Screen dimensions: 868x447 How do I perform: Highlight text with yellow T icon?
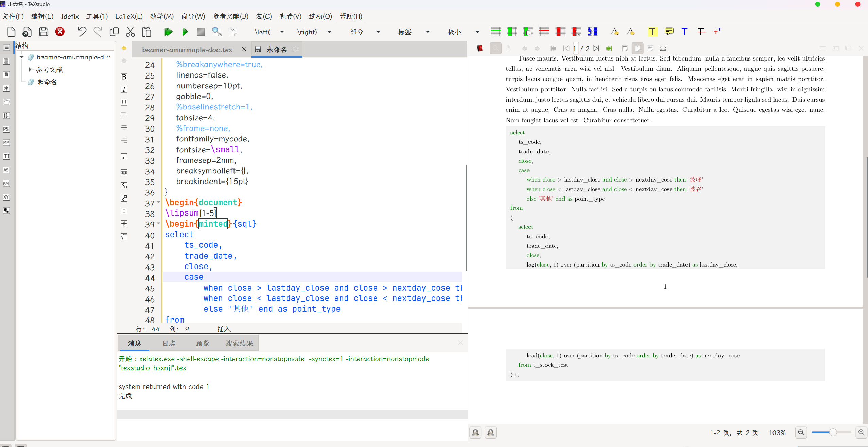tap(652, 32)
